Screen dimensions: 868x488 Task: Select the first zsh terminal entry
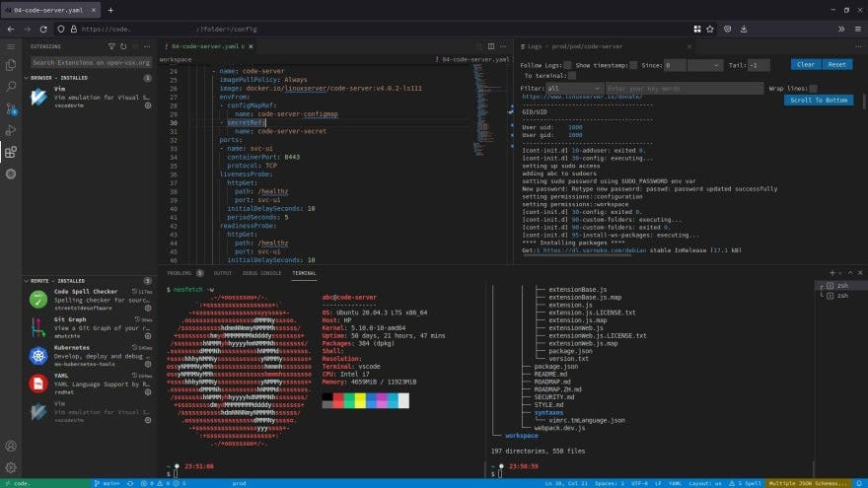(840, 286)
